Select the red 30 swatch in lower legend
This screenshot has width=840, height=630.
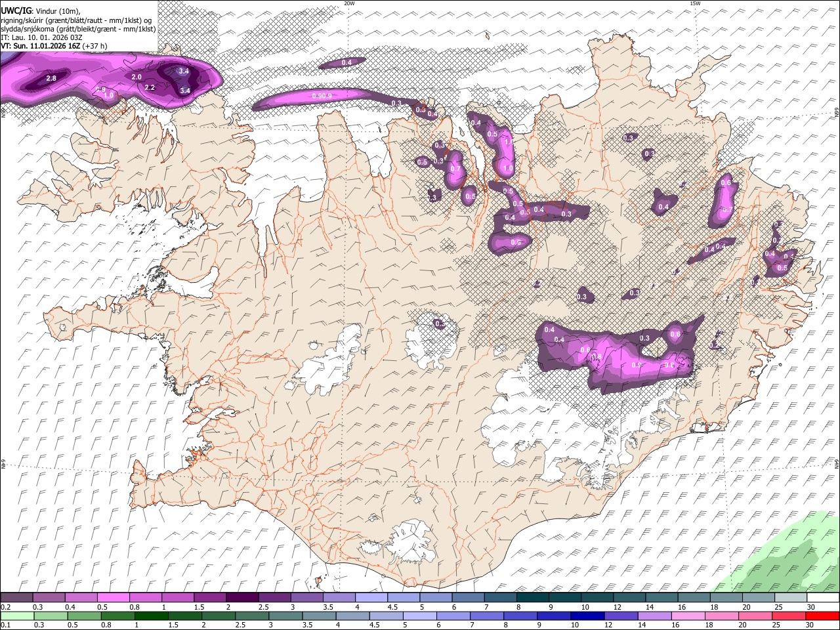tap(823, 616)
